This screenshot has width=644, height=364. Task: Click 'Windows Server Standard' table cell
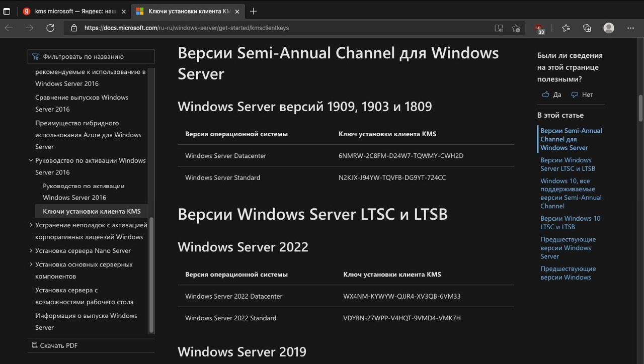(x=222, y=177)
